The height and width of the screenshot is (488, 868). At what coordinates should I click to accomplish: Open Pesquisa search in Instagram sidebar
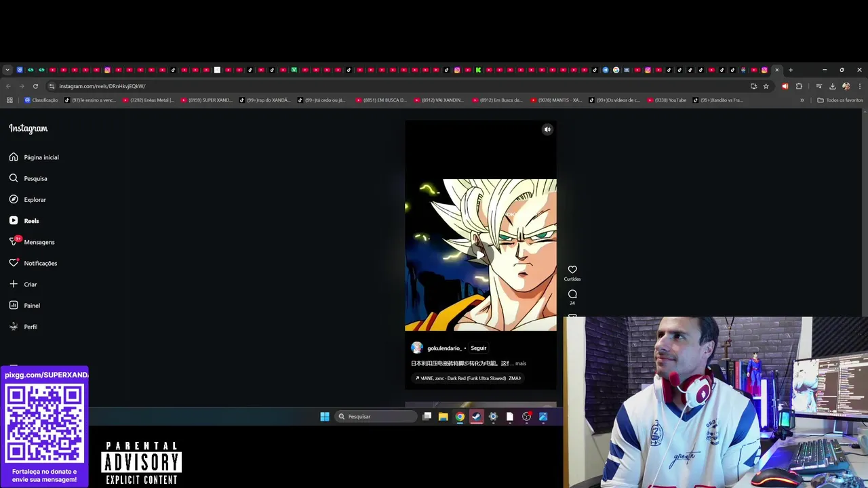click(x=28, y=178)
